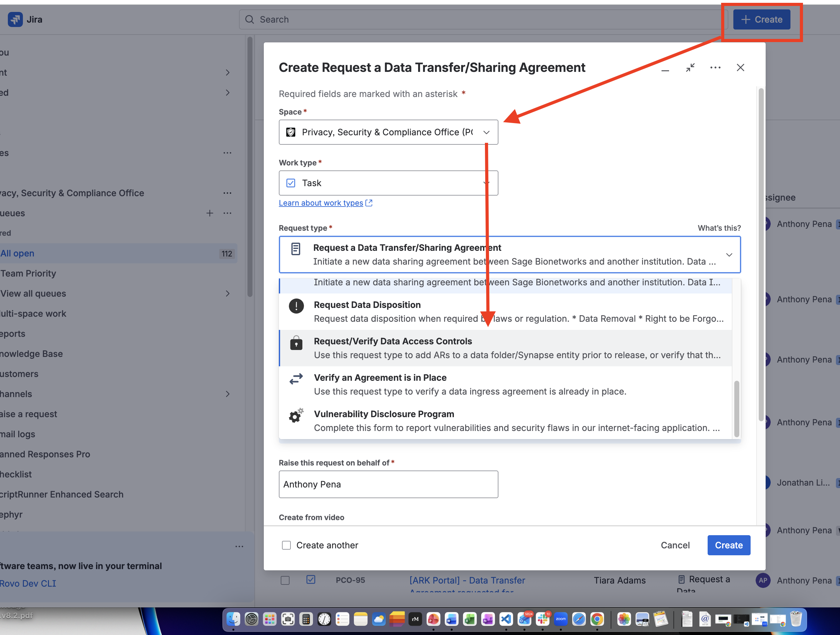Click the document icon of selected request type

296,249
